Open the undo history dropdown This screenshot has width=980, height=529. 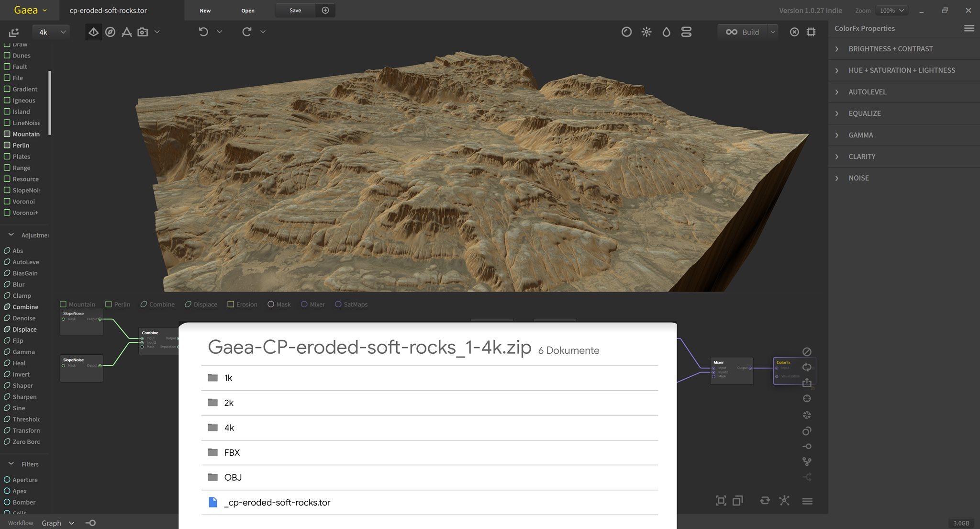pos(220,32)
